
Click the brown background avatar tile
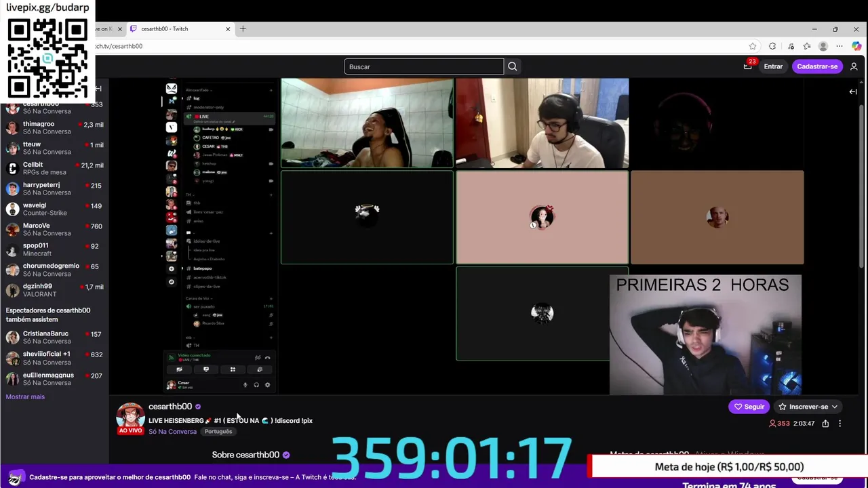(x=717, y=217)
